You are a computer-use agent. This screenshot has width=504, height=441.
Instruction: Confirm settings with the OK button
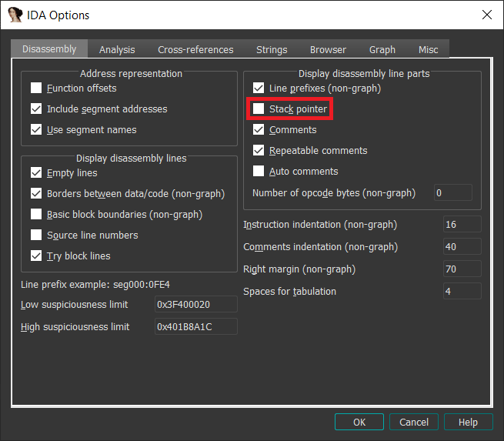(x=359, y=422)
